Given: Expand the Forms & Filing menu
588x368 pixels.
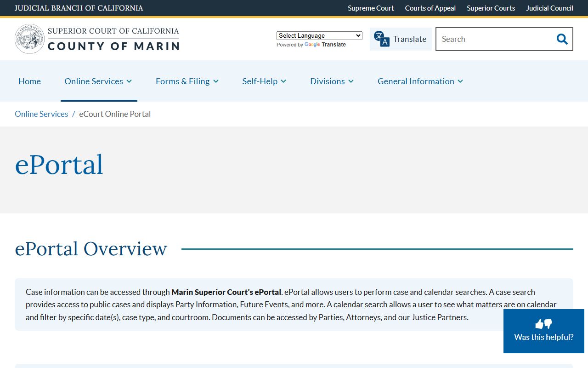Looking at the screenshot, I should tap(187, 81).
